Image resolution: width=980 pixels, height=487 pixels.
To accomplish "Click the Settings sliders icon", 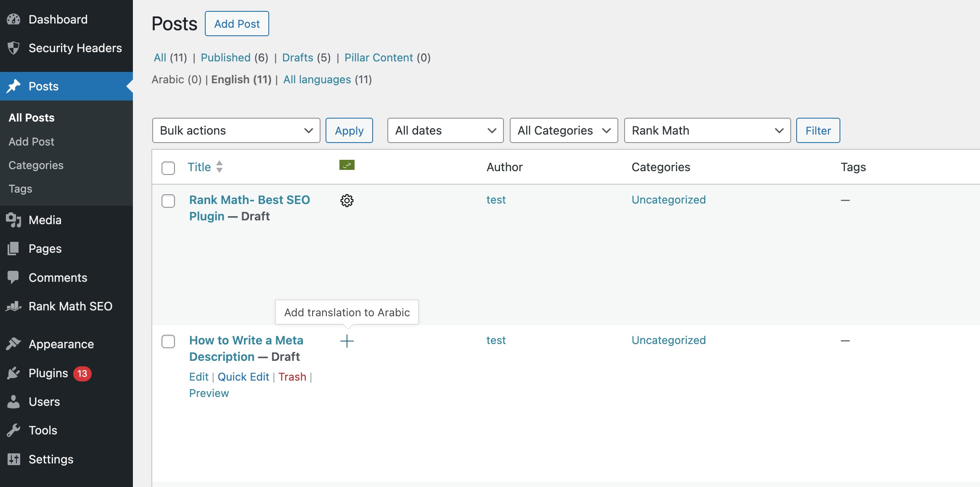I will (13, 459).
